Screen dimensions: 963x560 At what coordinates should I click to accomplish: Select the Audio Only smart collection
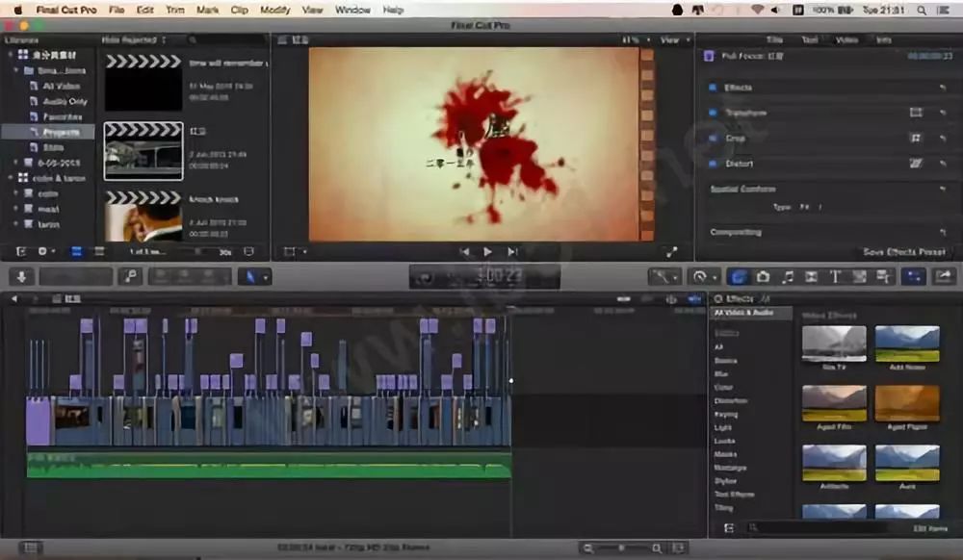(65, 101)
